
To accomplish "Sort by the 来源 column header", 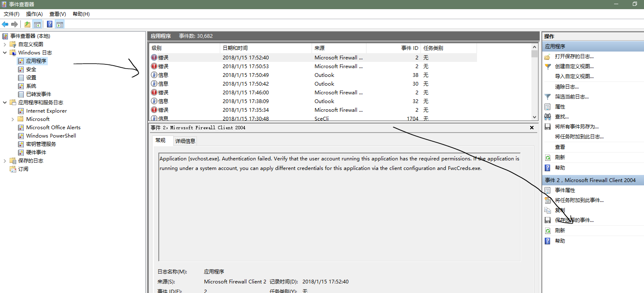I will click(x=339, y=48).
